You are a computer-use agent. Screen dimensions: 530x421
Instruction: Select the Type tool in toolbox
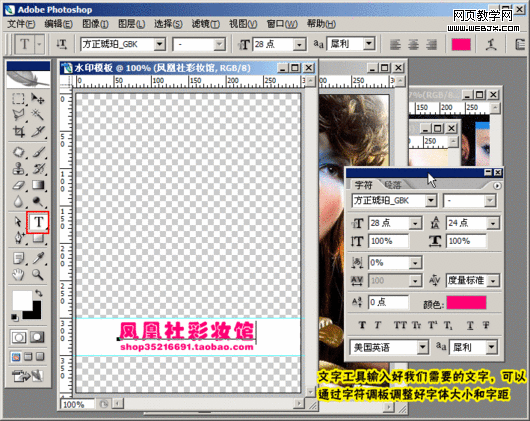coord(38,222)
